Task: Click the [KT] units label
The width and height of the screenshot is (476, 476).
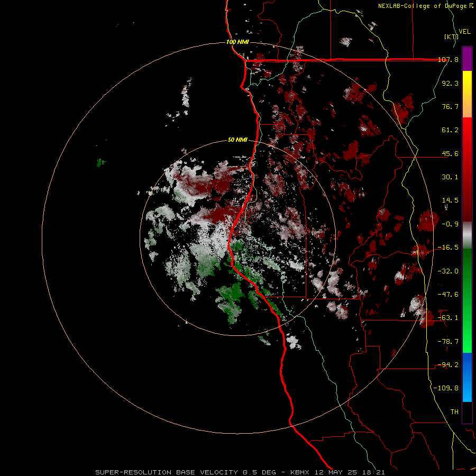Action: [x=451, y=36]
